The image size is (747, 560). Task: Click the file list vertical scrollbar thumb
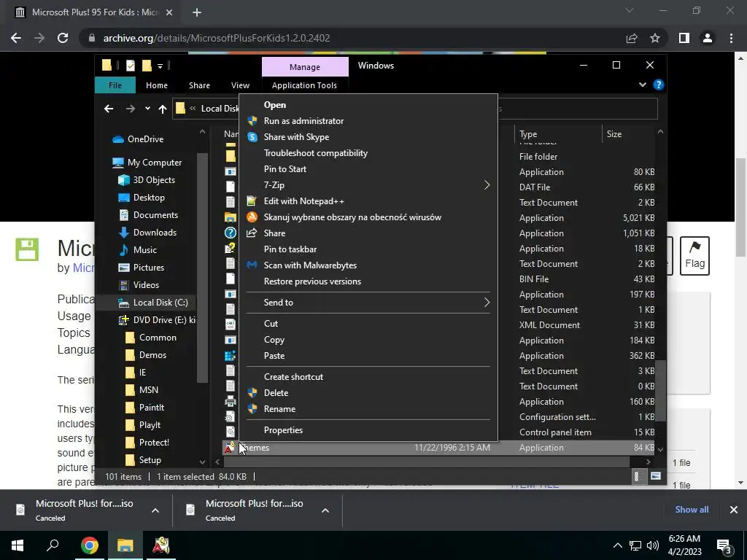[x=659, y=391]
